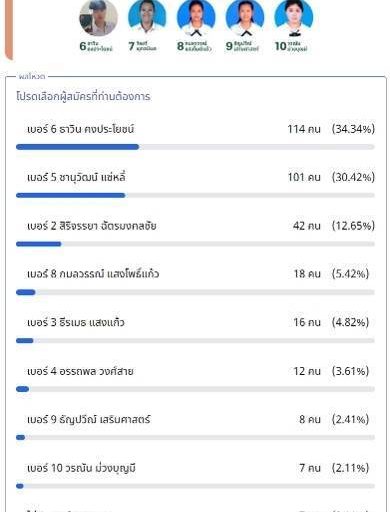Click candidate number 7 portrait photo

tap(147, 17)
